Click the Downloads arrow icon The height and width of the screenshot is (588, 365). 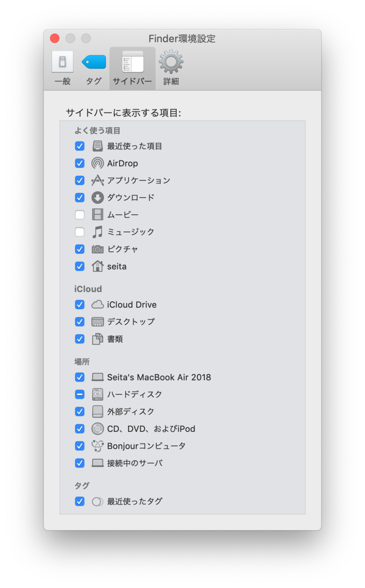(98, 197)
